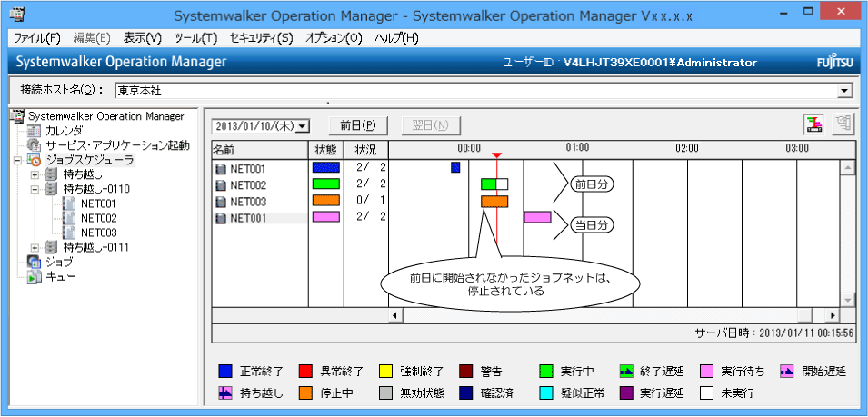The width and height of the screenshot is (868, 417).
Task: Click the pink status swatch of last NET001
Action: tap(325, 217)
